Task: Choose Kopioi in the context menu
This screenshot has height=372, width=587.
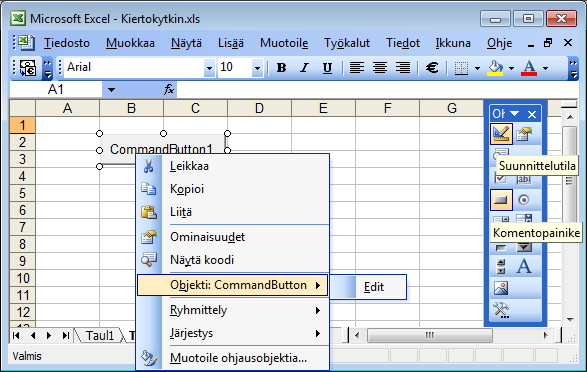Action: point(233,189)
